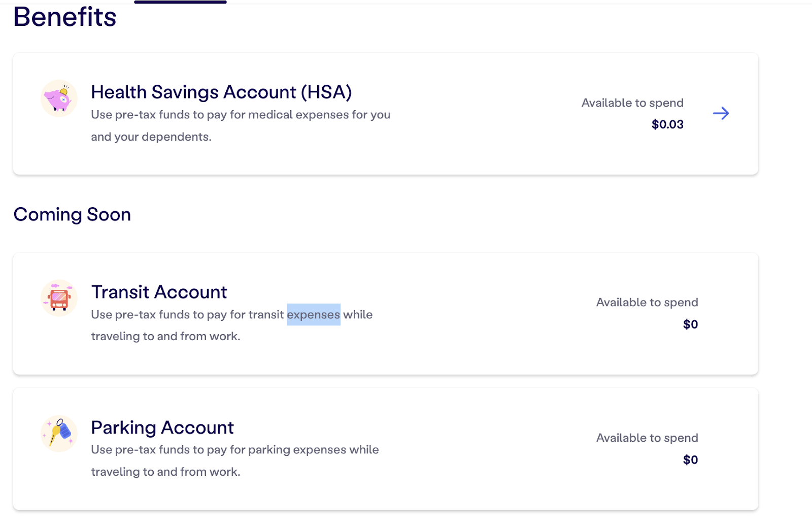Click the $0.03 HSA balance
Image resolution: width=812 pixels, height=527 pixels.
[x=667, y=124]
